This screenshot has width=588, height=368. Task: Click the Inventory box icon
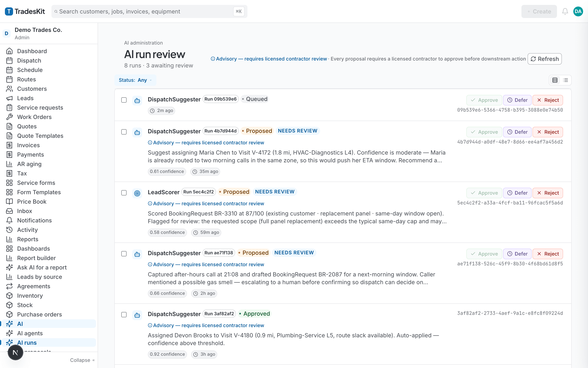point(9,296)
